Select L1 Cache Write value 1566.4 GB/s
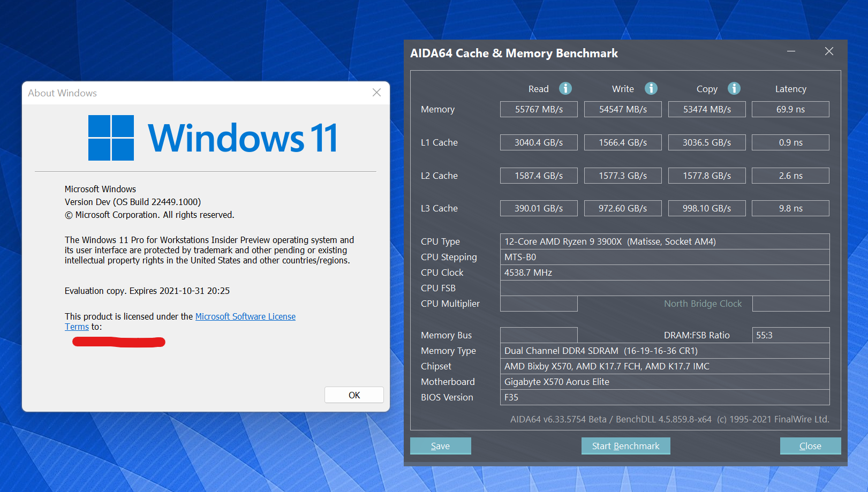The image size is (868, 492). (623, 142)
